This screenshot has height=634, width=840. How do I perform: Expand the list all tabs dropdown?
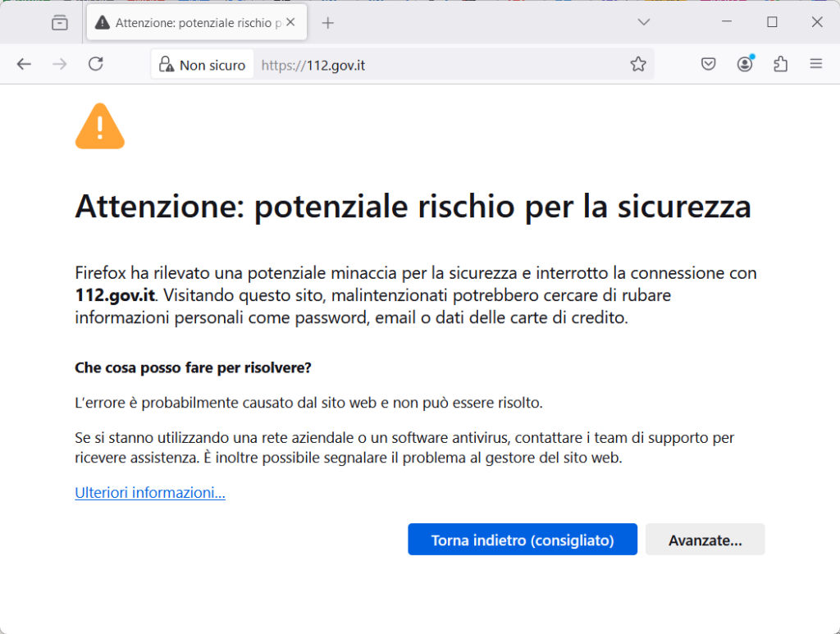point(644,22)
